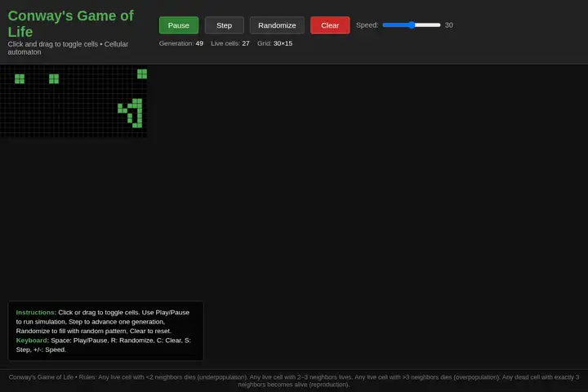Screen dimensions: 588x392
Task: Click the Speed slider handle
Action: point(412,25)
